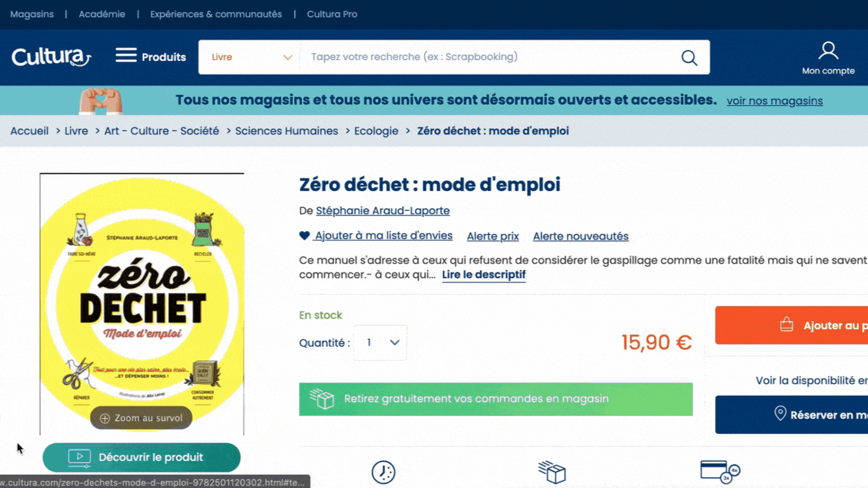Open author Stéphanie Araud-Laporte link

coord(383,211)
